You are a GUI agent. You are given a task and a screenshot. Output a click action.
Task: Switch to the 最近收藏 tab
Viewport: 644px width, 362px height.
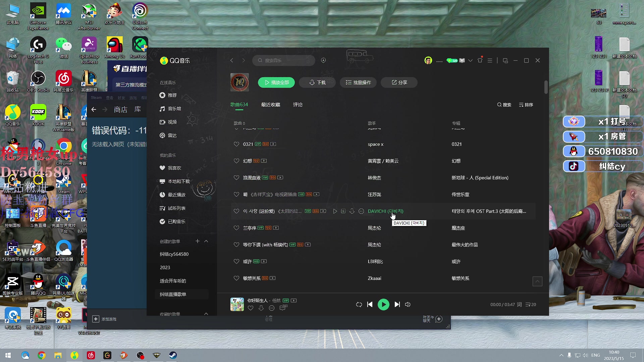tap(271, 105)
